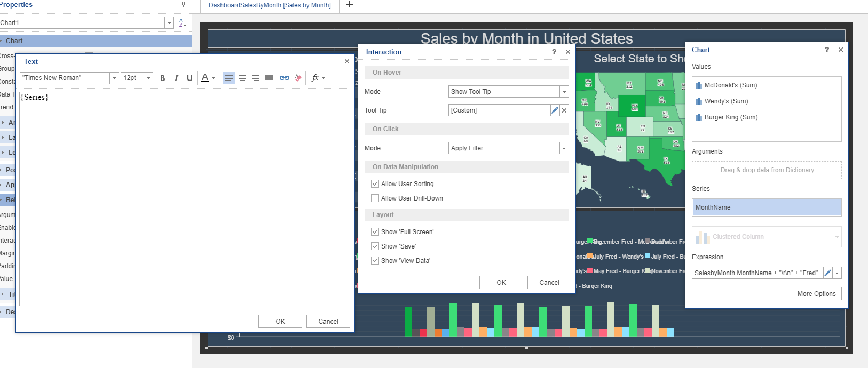The image size is (868, 368).
Task: Collapse the Chart properties group
Action: [2, 41]
